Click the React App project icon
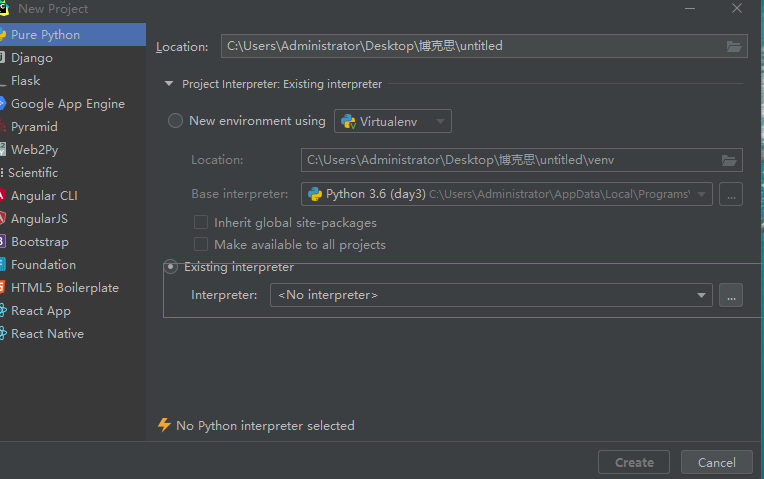The image size is (764, 479). (3, 310)
